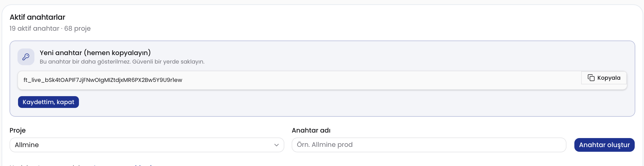Click the Allmine value in project selector
This screenshot has width=644, height=166.
point(27,145)
